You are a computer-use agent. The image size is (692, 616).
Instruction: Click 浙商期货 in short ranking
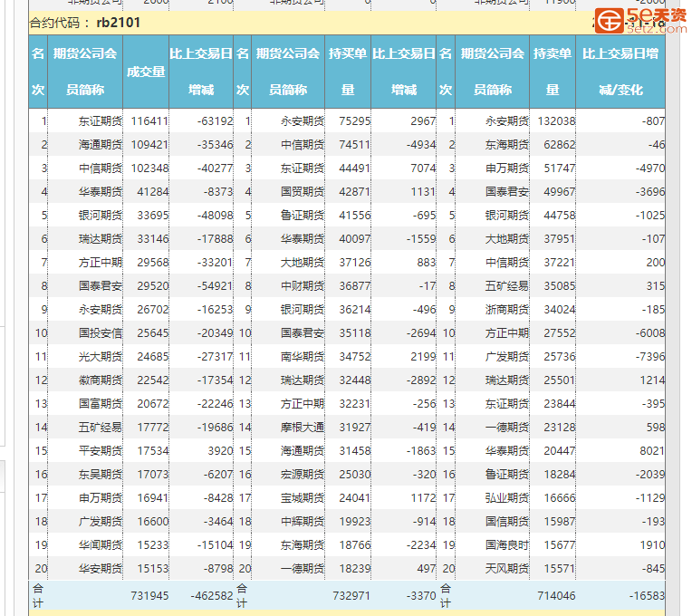(506, 310)
